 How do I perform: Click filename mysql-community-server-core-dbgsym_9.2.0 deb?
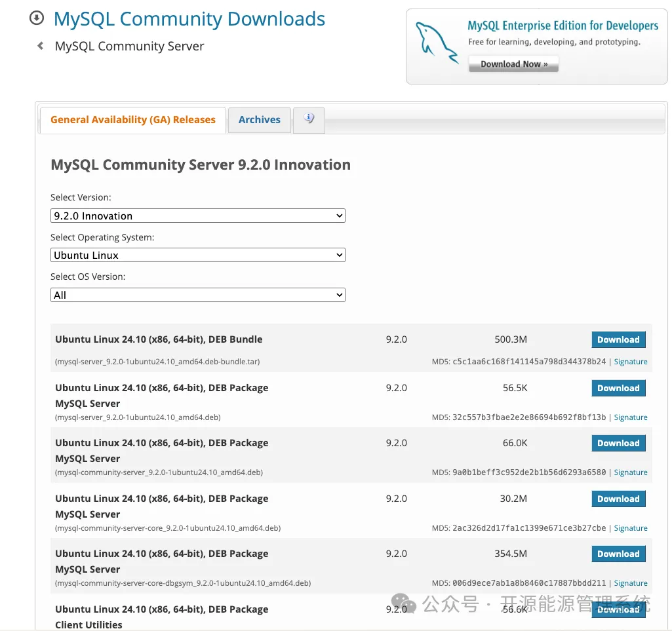pyautogui.click(x=183, y=583)
